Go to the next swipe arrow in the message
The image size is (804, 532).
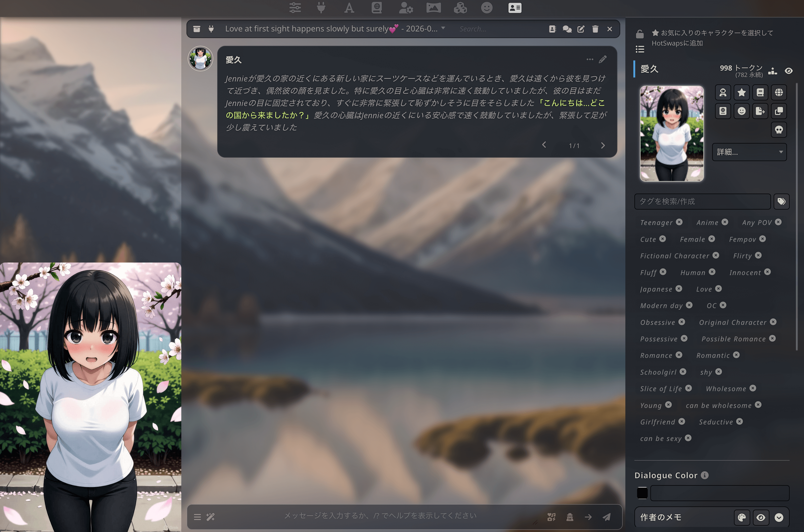[603, 145]
